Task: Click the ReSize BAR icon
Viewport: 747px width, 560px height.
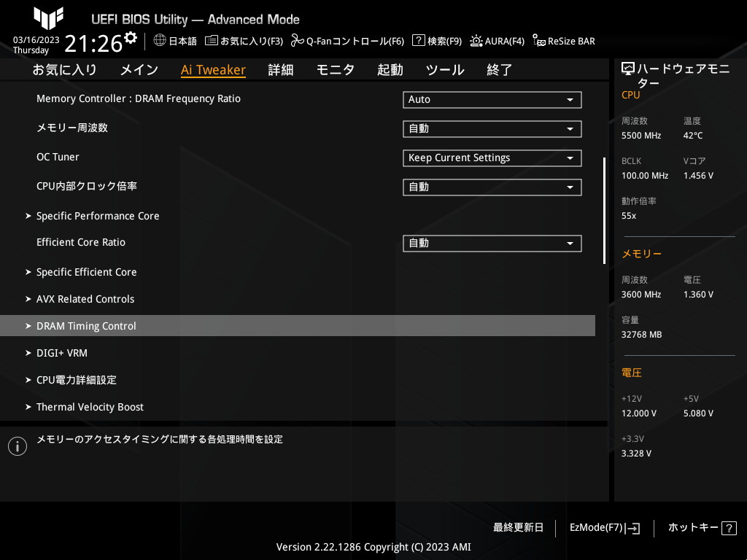Action: coord(539,41)
